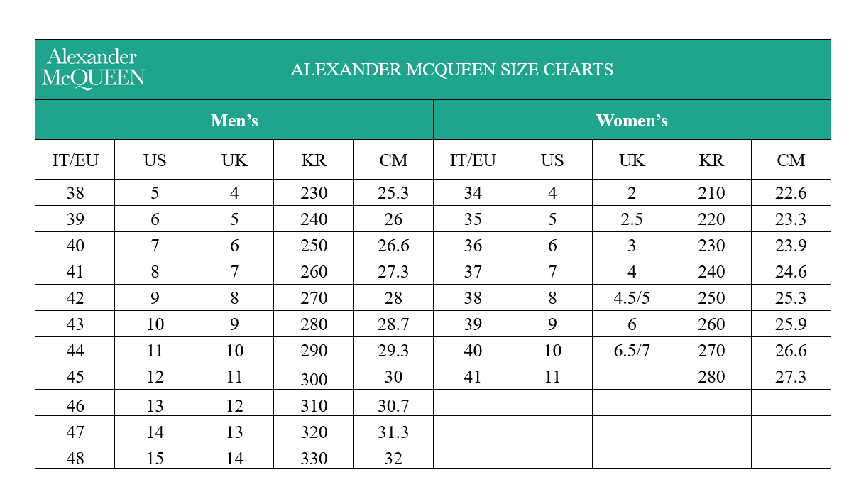Click the men's CM value 31.3
Viewport: 866px width, 504px height.
click(x=393, y=432)
